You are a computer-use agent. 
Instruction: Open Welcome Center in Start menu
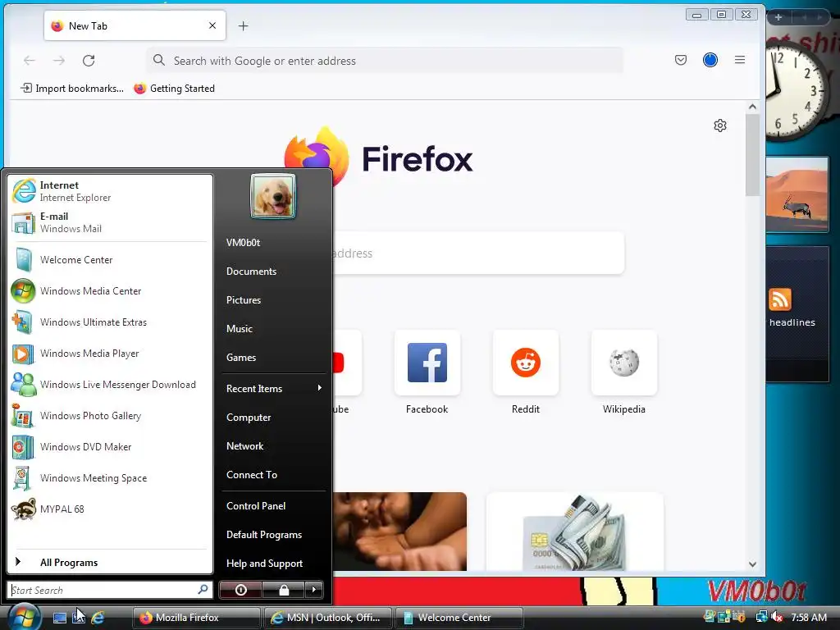[x=109, y=260]
